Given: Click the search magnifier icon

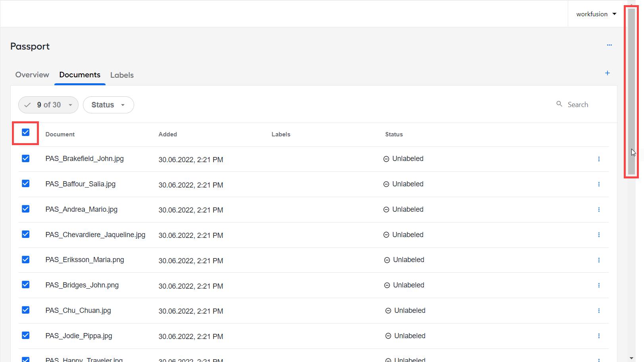Looking at the screenshot, I should [559, 104].
